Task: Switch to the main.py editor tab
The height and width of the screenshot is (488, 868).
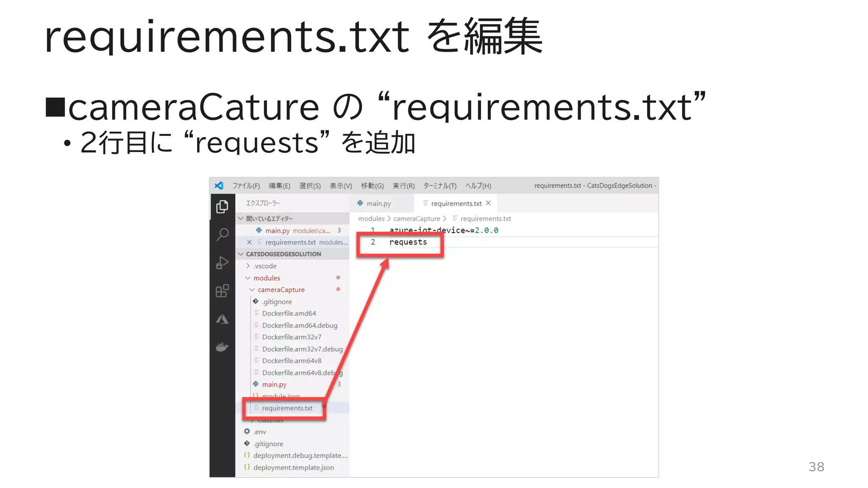Action: click(381, 203)
